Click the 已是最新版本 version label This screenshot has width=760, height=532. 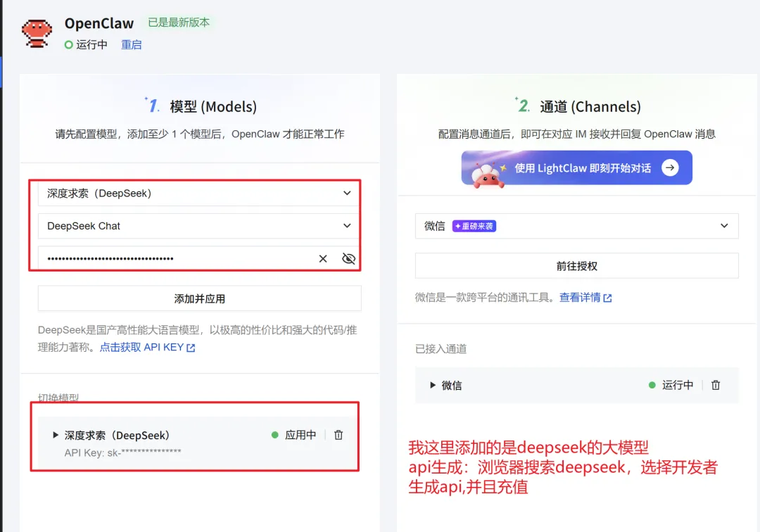(x=179, y=23)
